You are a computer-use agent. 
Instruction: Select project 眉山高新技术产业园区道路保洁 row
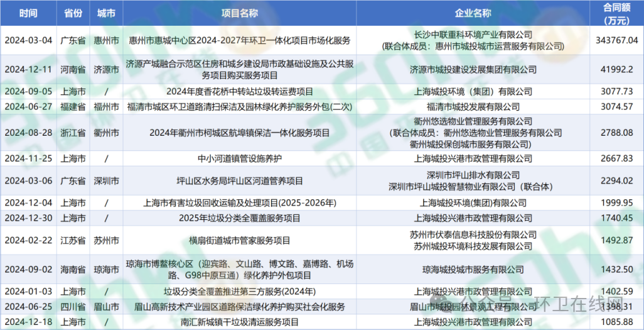pos(239,307)
